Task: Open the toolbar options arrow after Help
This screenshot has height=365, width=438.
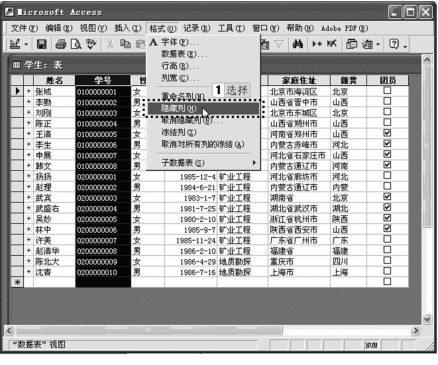Action: [405, 46]
